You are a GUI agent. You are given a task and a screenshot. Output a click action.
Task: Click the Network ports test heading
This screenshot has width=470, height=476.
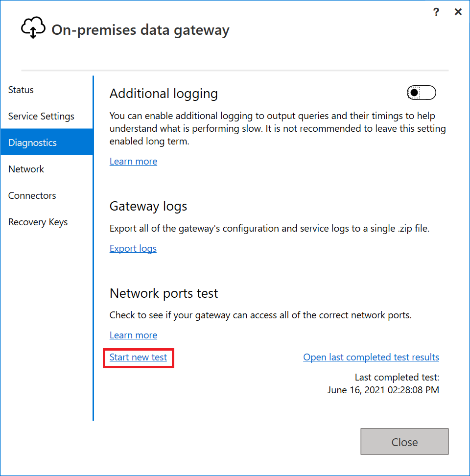click(x=164, y=293)
